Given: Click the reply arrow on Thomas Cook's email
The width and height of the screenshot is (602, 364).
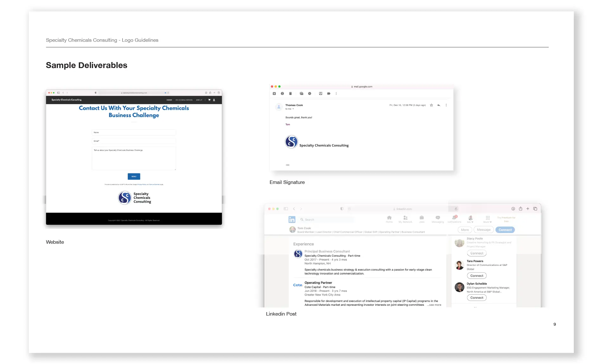Looking at the screenshot, I should coord(439,105).
